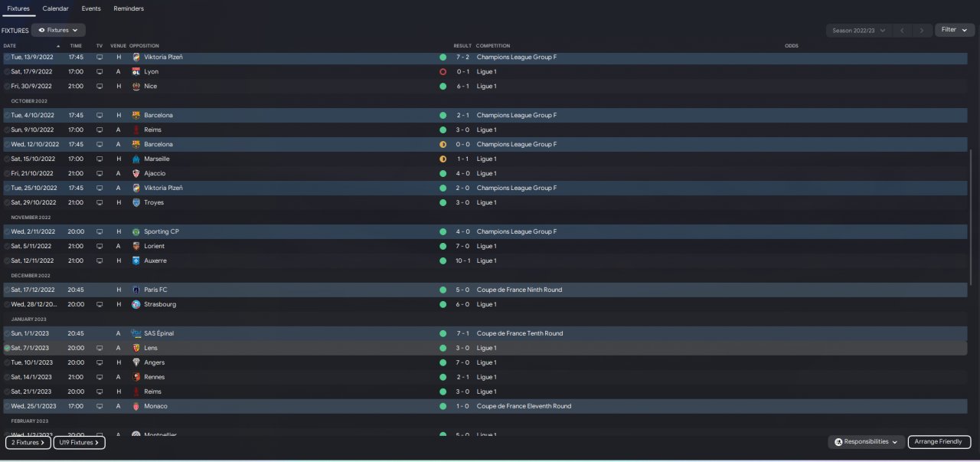
Task: Click the TV icon for the Nice match
Action: pos(99,86)
